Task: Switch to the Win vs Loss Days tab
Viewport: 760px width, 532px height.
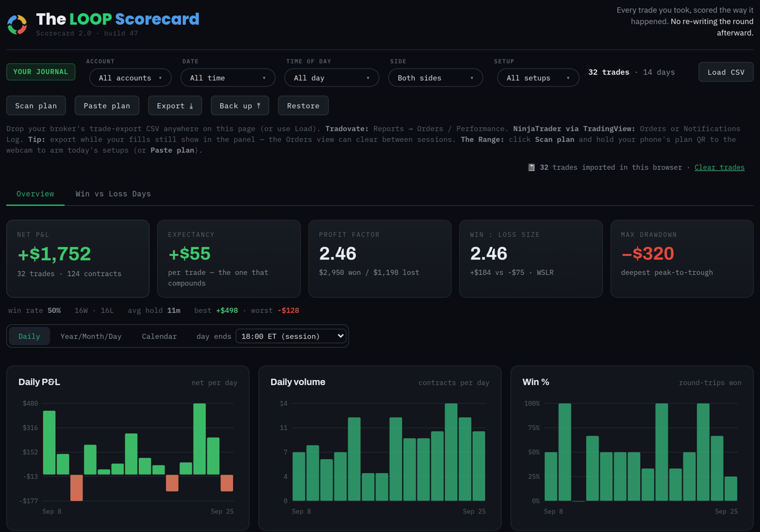Action: coord(113,194)
